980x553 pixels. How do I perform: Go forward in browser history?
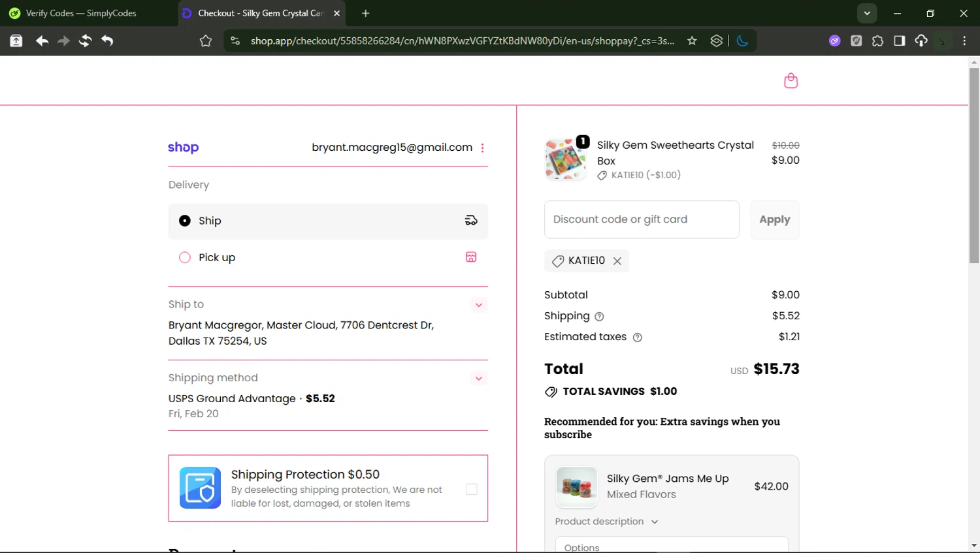[63, 40]
